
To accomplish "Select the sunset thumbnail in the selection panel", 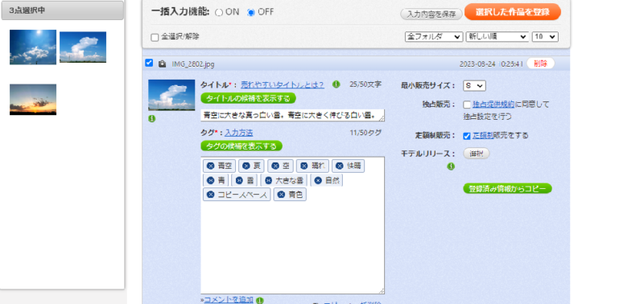I will tap(33, 100).
